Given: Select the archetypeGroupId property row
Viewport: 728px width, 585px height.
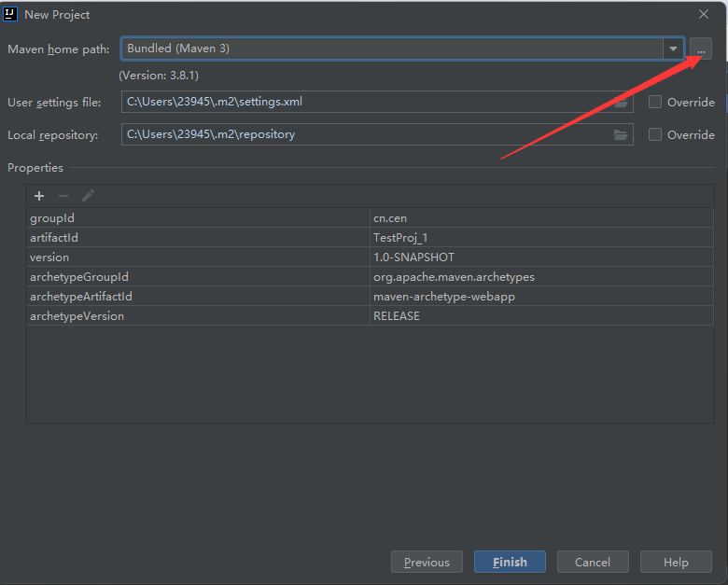Looking at the screenshot, I should pyautogui.click(x=370, y=277).
